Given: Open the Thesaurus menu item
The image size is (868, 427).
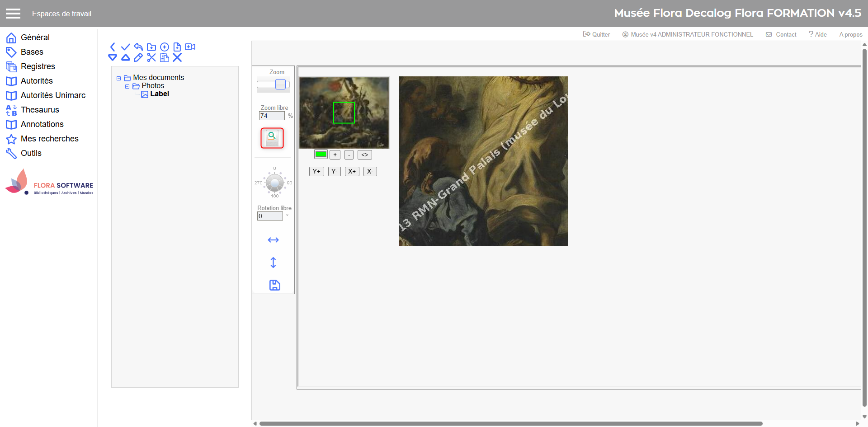Looking at the screenshot, I should (40, 110).
